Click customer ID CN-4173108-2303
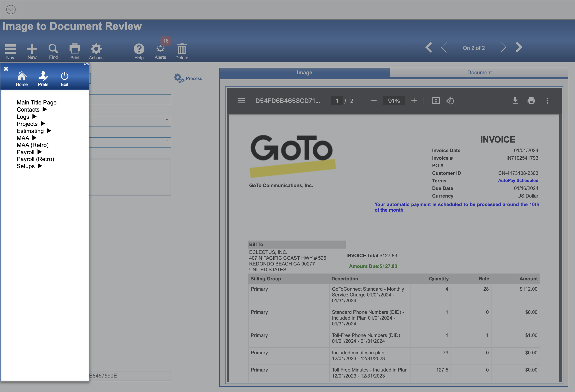The width and height of the screenshot is (575, 392). (x=518, y=173)
